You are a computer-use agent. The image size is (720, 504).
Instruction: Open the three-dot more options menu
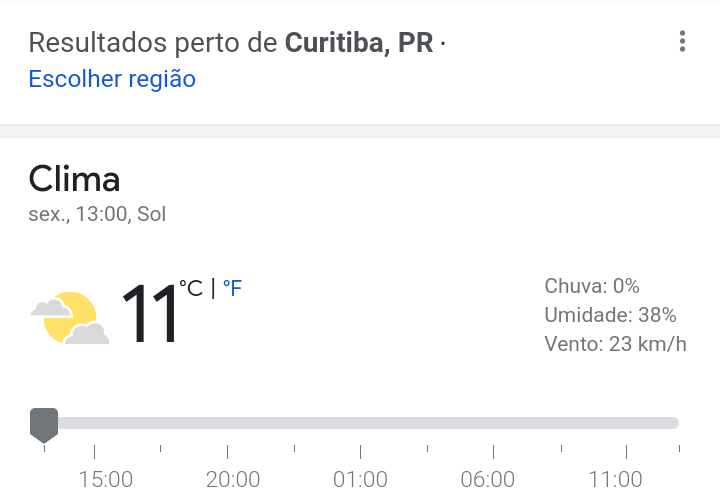[x=682, y=42]
